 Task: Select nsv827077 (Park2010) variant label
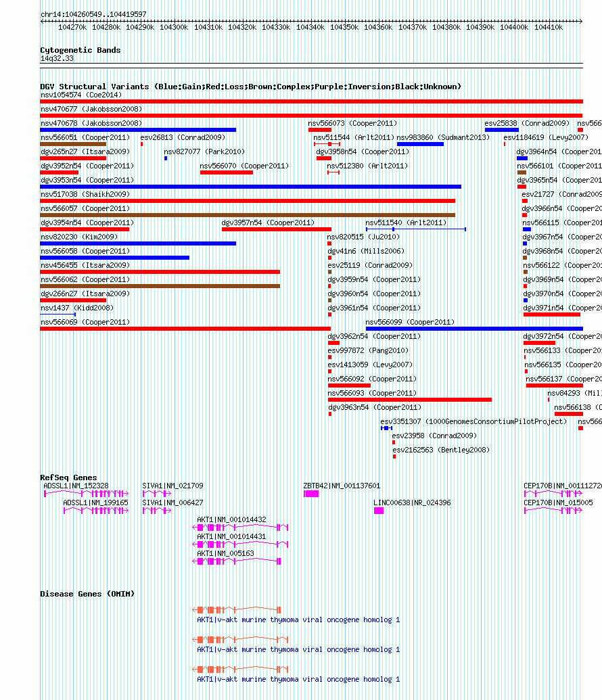pyautogui.click(x=204, y=151)
